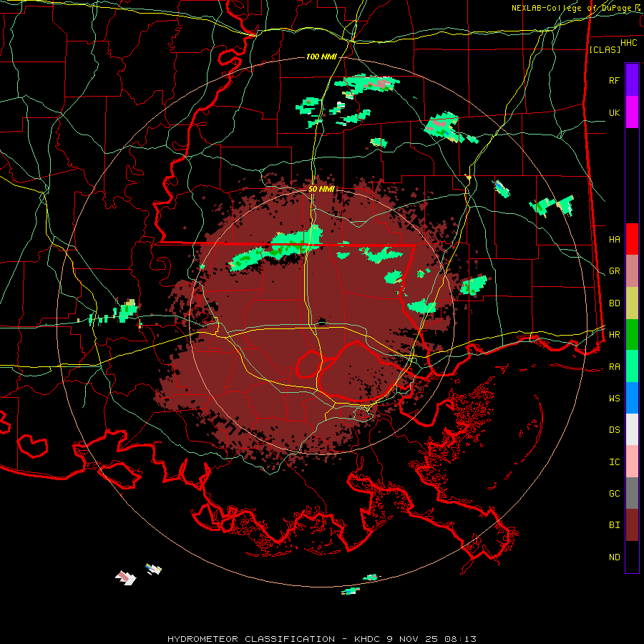Image resolution: width=644 pixels, height=644 pixels.
Task: Click the RA legend label
Action: pos(614,366)
